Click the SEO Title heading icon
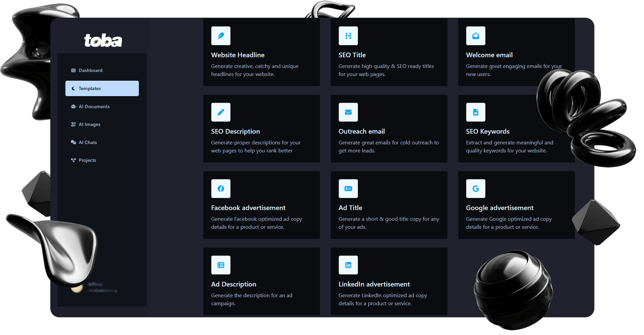644x335 pixels. (348, 36)
